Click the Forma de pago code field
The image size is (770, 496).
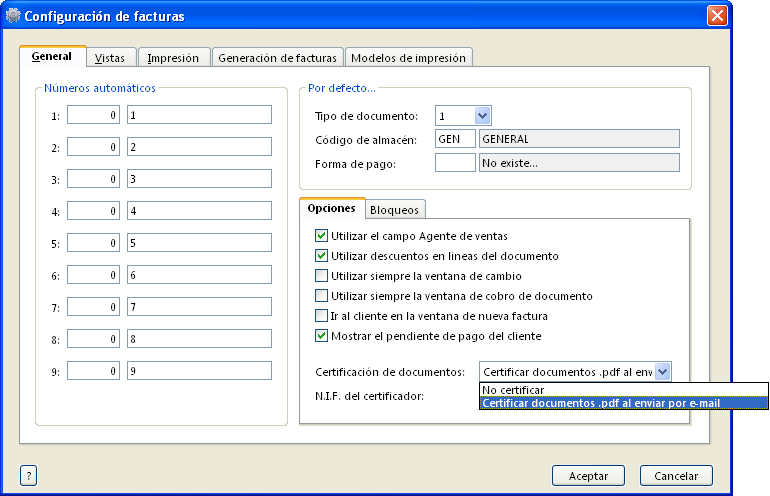455,163
